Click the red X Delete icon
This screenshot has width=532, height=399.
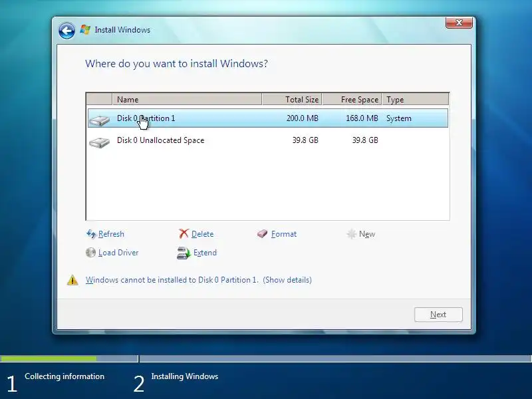[184, 233]
